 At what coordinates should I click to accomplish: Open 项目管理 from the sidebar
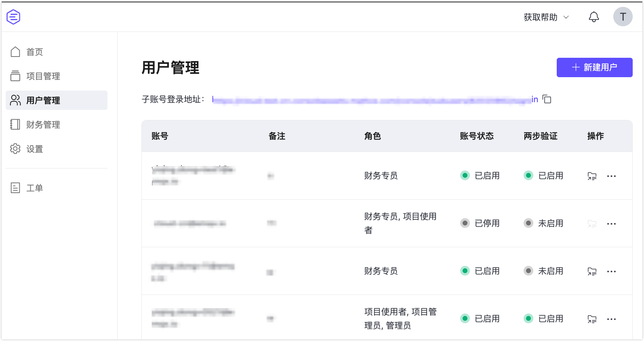43,76
